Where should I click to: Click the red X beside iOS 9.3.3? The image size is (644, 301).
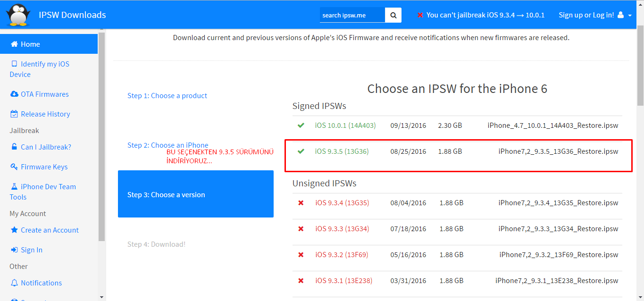(301, 229)
